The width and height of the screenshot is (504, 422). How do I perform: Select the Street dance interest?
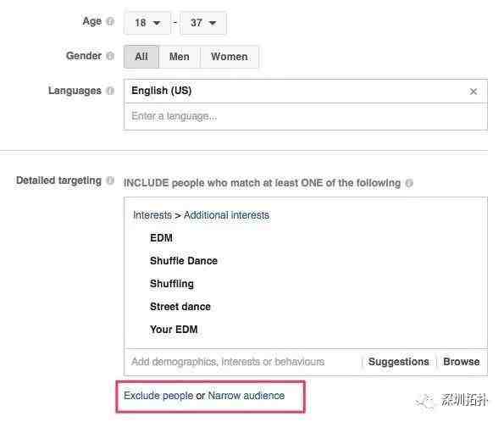click(180, 307)
